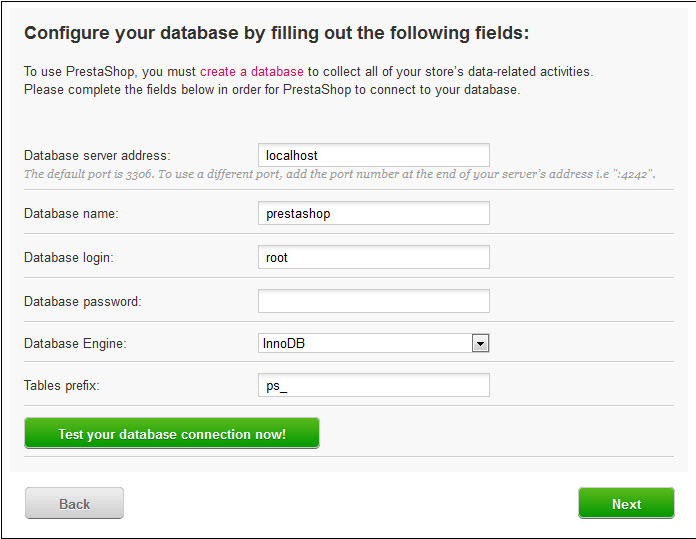Click the Please complete the fields paragraph

click(x=272, y=89)
